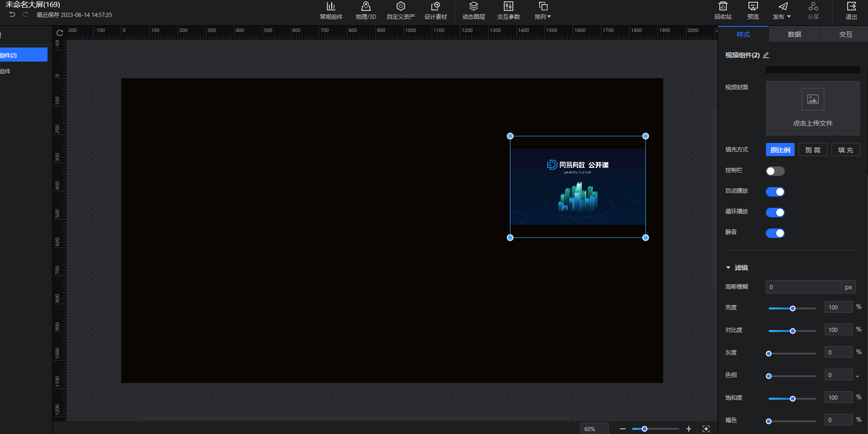Click the 亮度 brightness slider handle

(x=793, y=308)
